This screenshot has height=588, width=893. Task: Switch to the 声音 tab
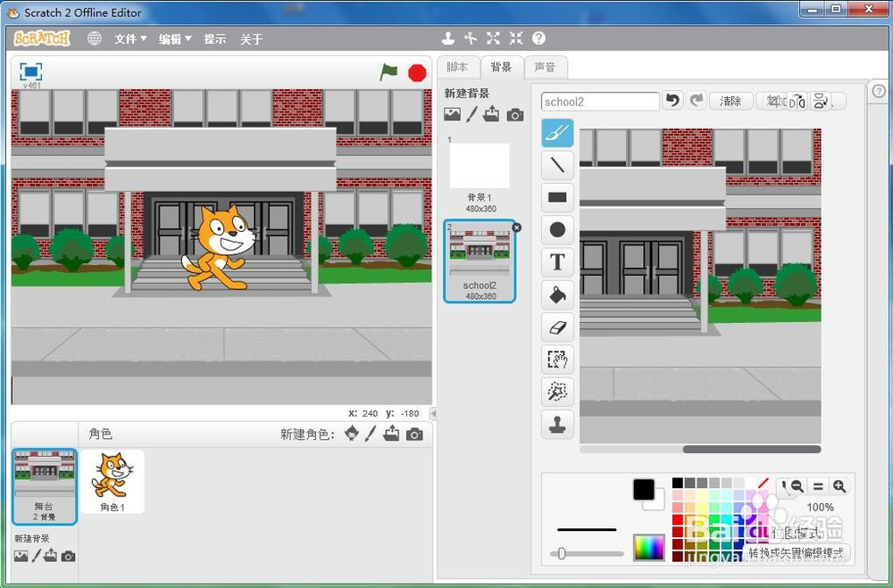pyautogui.click(x=545, y=67)
